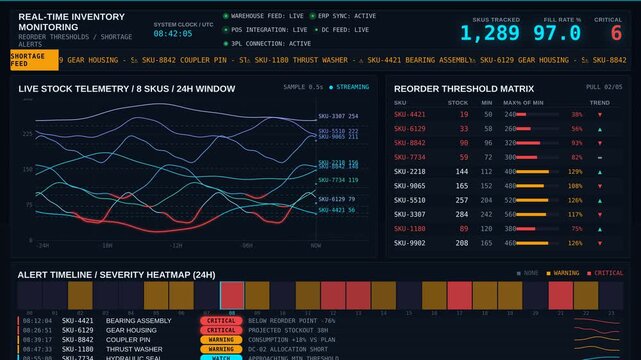The height and width of the screenshot is (360, 641).
Task: Click the Warning legend swatch in heatmap
Action: click(548, 273)
